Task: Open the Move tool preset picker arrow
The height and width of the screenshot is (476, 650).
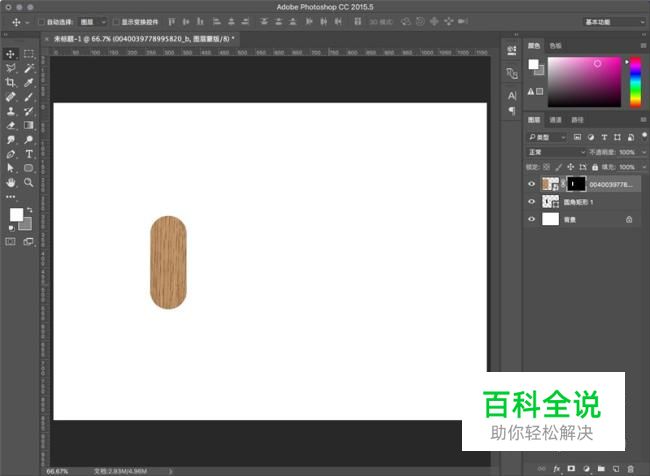Action: click(x=27, y=22)
